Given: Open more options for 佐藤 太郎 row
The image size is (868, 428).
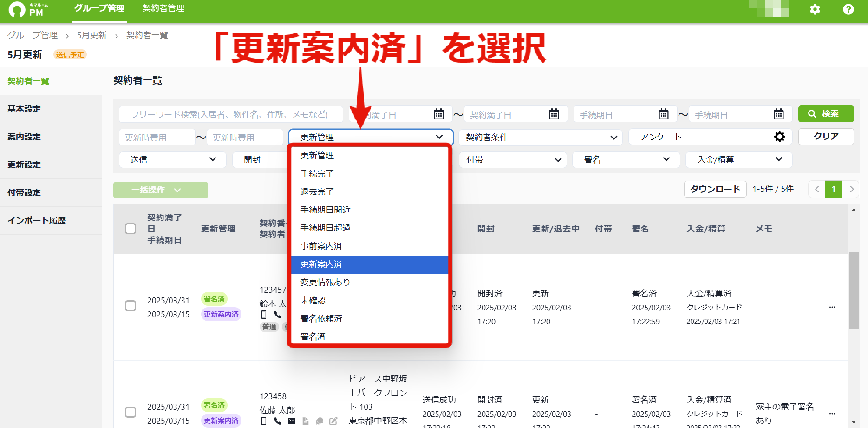Looking at the screenshot, I should 832,414.
